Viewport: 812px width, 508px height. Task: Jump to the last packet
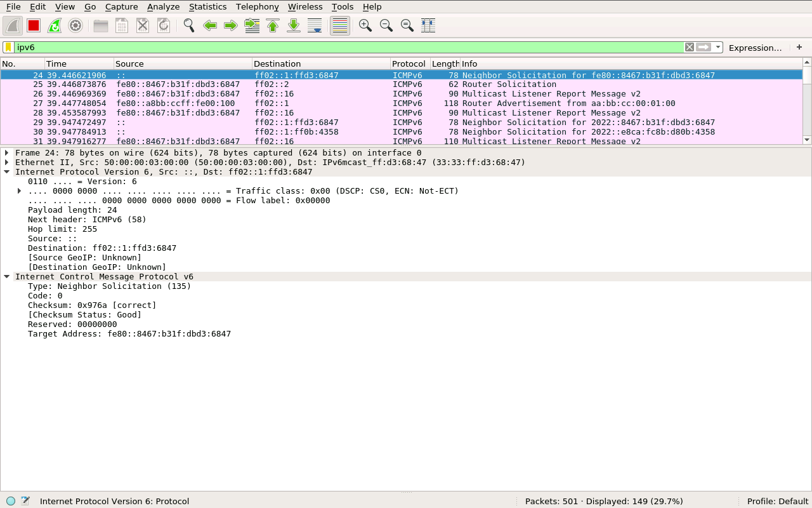pos(294,25)
